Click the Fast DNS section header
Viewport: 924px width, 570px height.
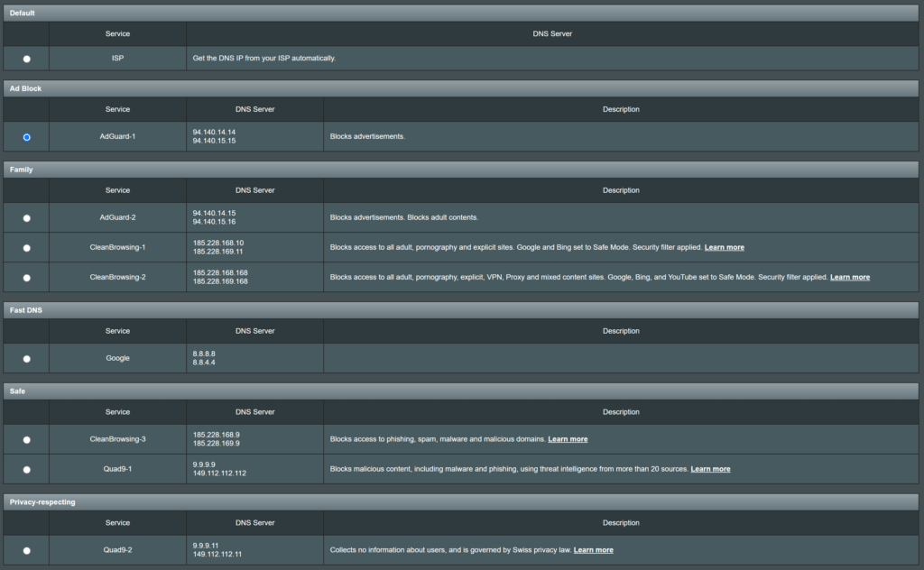461,310
